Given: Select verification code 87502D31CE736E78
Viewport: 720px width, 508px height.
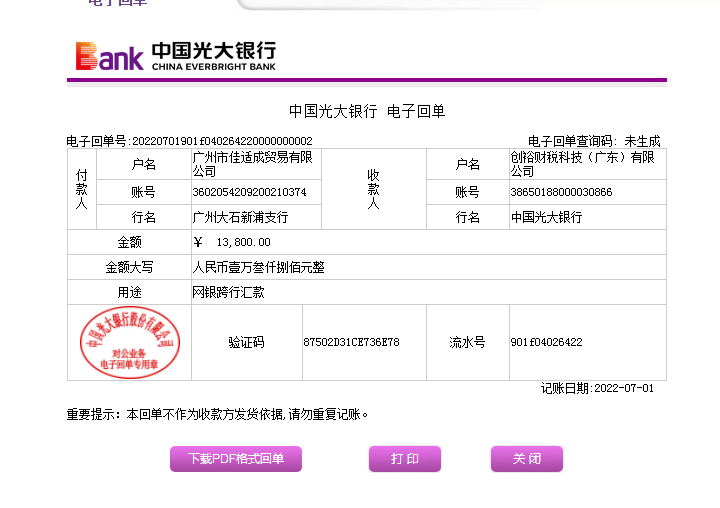Looking at the screenshot, I should coord(351,342).
